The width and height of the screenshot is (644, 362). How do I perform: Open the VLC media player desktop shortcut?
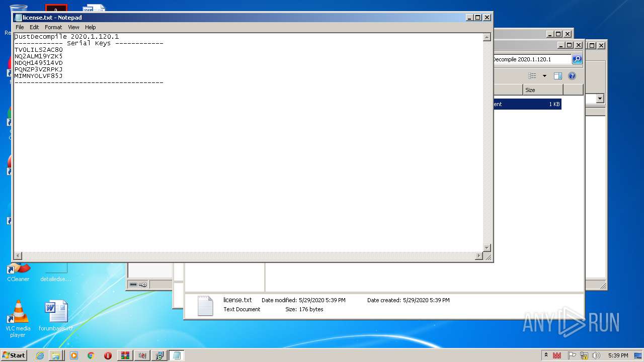[18, 319]
